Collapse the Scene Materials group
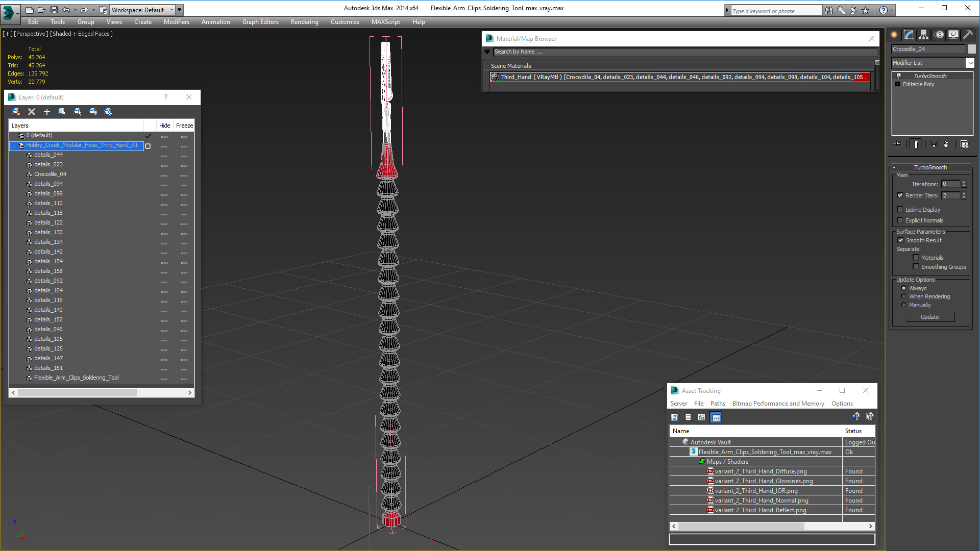The height and width of the screenshot is (551, 980). click(x=487, y=66)
